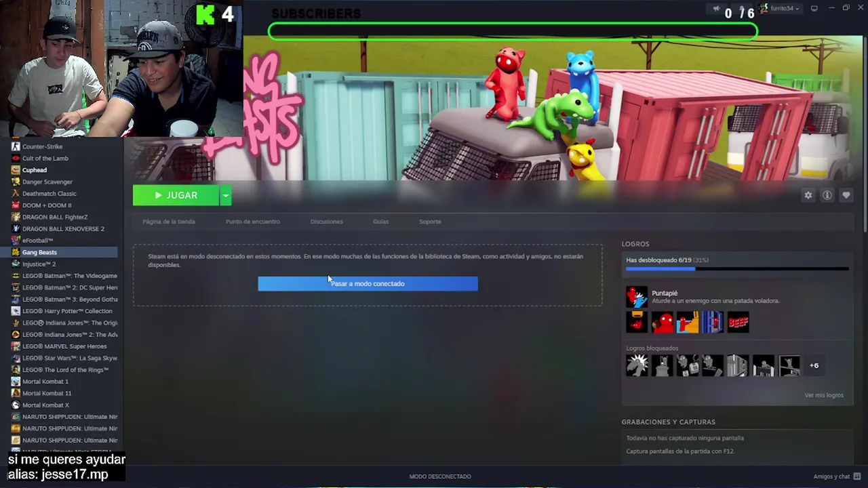Click the Danger Scavenger game icon
The image size is (868, 488).
pos(16,182)
